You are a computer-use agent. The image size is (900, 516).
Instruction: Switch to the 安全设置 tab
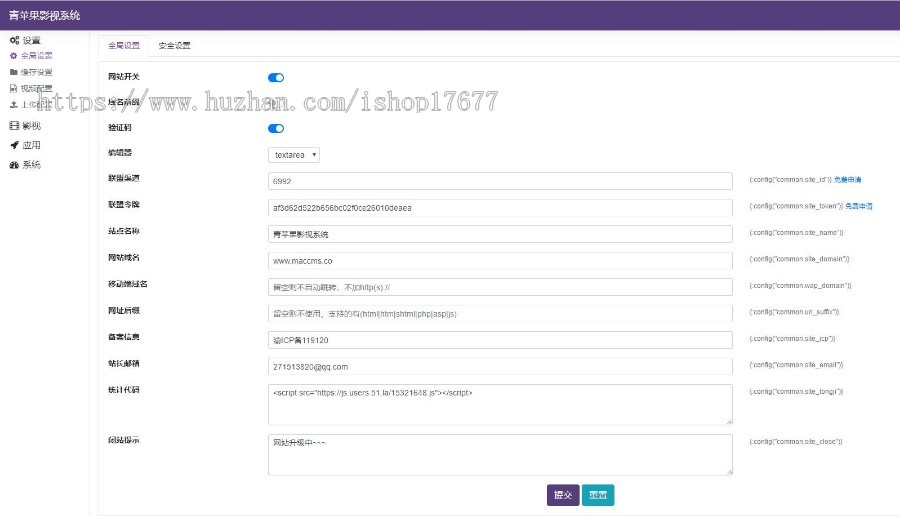click(x=174, y=45)
